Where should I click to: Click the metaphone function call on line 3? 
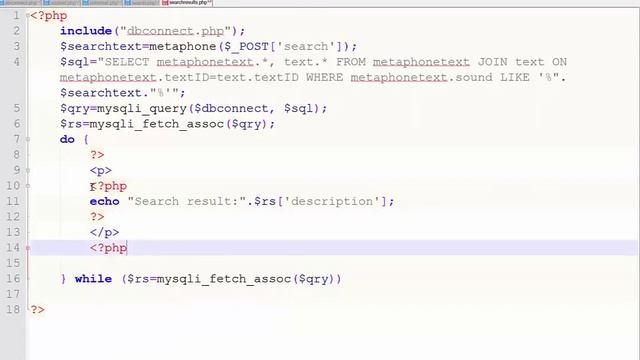182,47
